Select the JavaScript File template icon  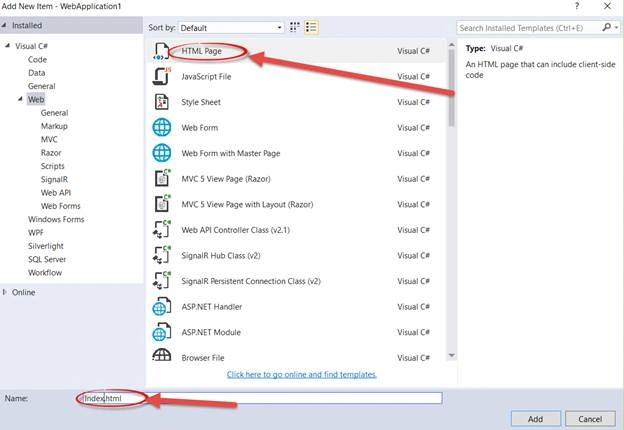[162, 76]
